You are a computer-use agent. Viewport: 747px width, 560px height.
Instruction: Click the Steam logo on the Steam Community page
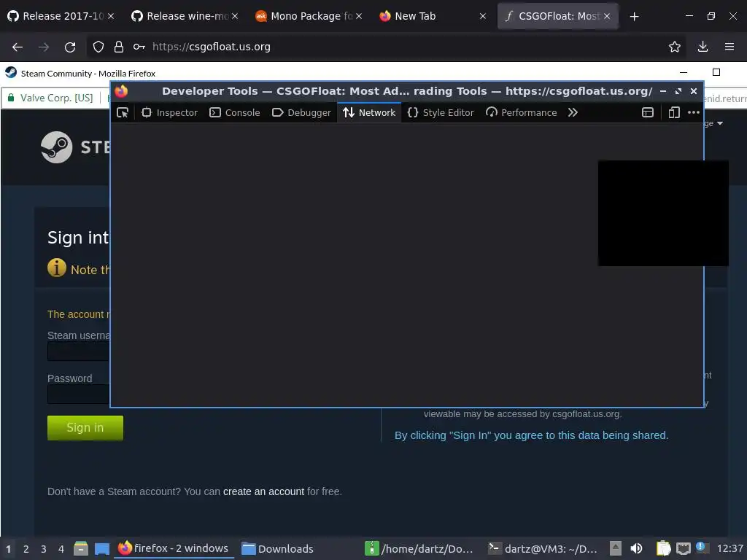[x=57, y=147]
